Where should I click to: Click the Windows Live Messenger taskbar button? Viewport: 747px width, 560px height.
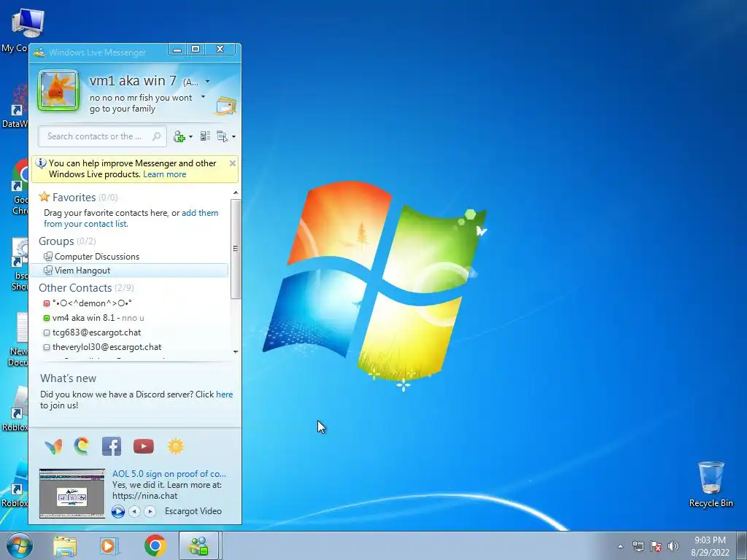(198, 545)
